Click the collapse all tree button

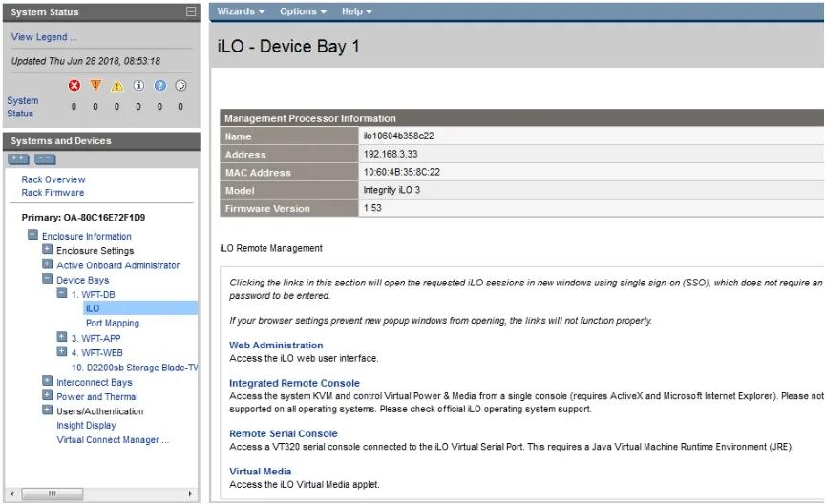click(45, 159)
